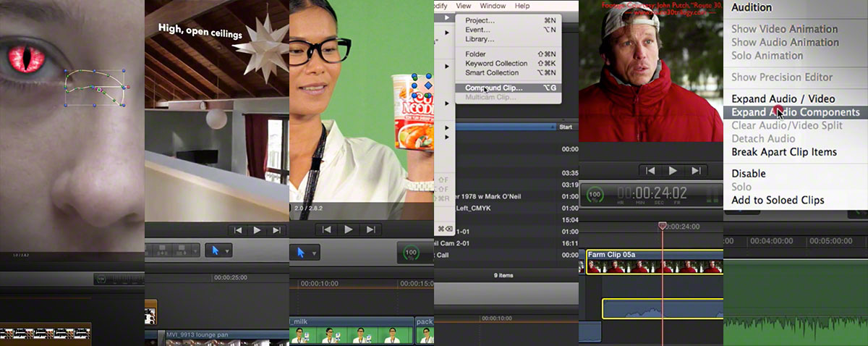The height and width of the screenshot is (346, 868).
Task: Jump to next edit in 'High, open ceilings' viewer
Action: [x=277, y=230]
